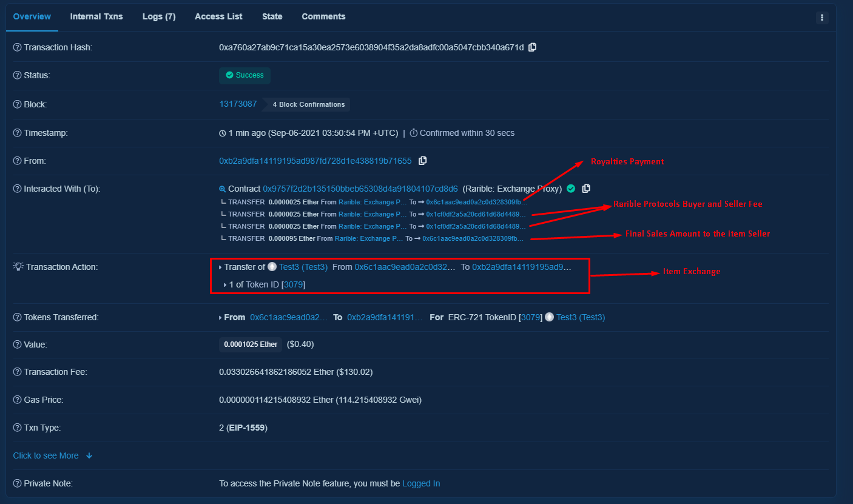Open contract address 0x9757f2d2b135150bbeb6...
853x504 pixels.
[360, 189]
